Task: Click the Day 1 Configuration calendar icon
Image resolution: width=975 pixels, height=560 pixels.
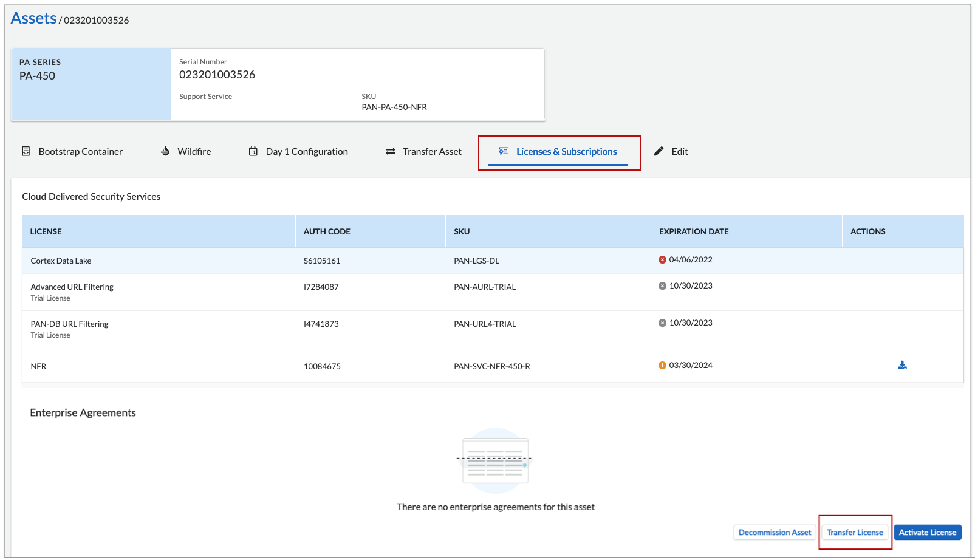Action: (x=253, y=151)
